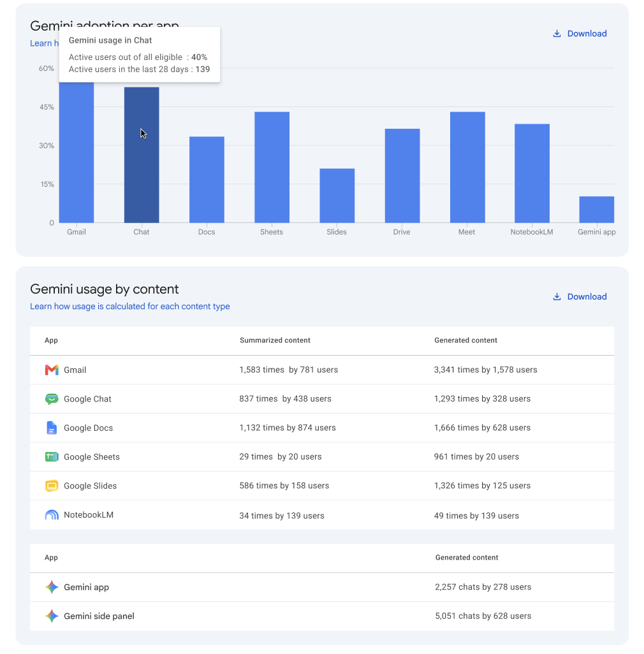Click the Google Docs icon in table

pyautogui.click(x=52, y=428)
